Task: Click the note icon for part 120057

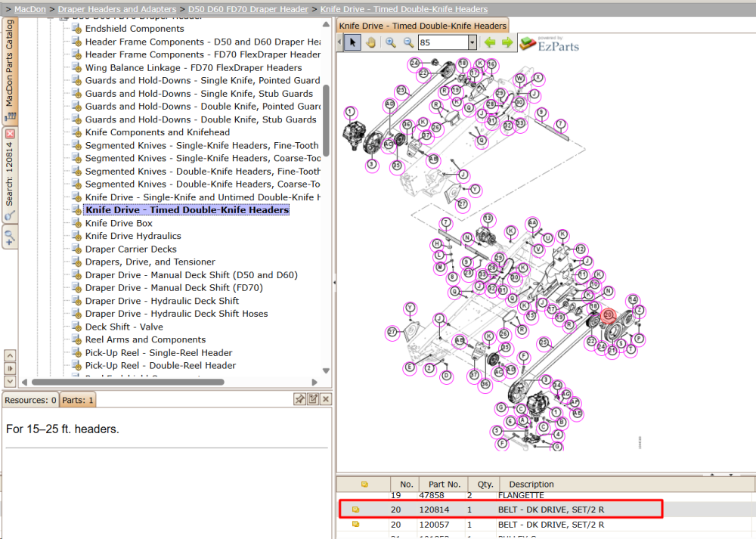Action: pos(356,524)
